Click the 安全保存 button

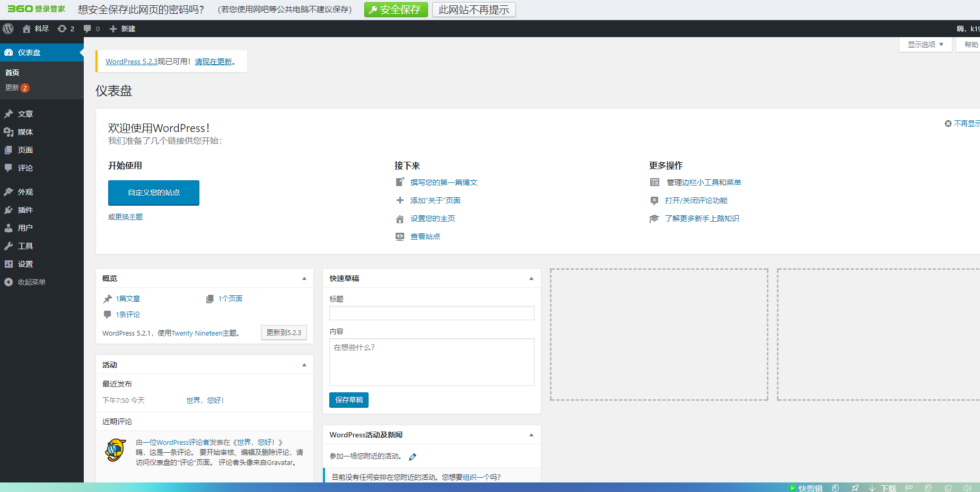click(396, 10)
